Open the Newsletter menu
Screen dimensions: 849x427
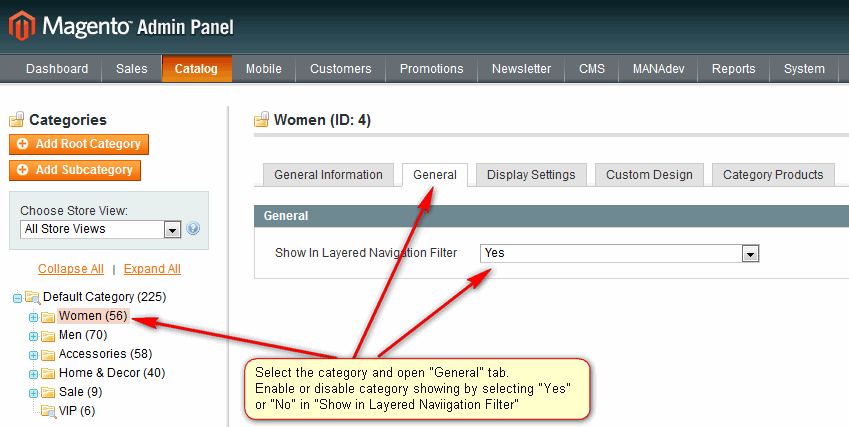[x=521, y=69]
